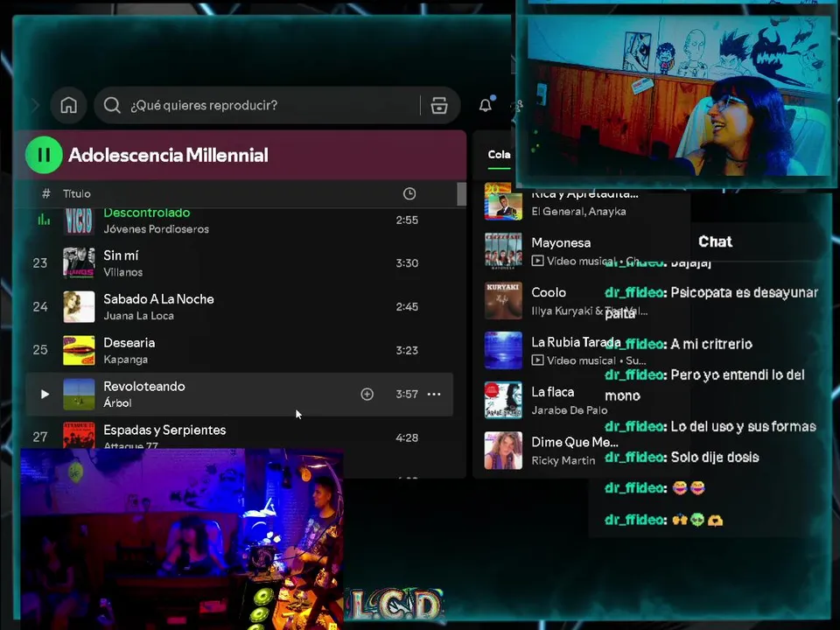
Task: Click chat message 'Lo del uso y sus formas'
Action: point(744,426)
